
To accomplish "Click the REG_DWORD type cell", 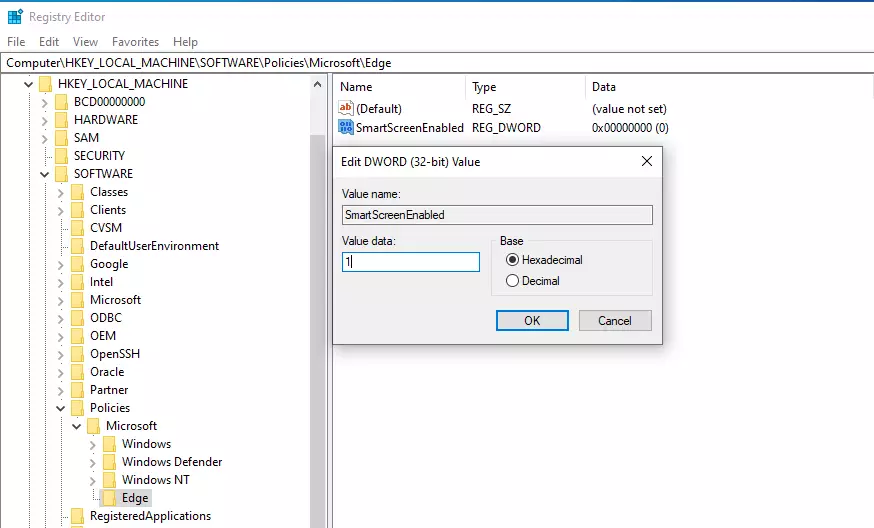I will (506, 128).
